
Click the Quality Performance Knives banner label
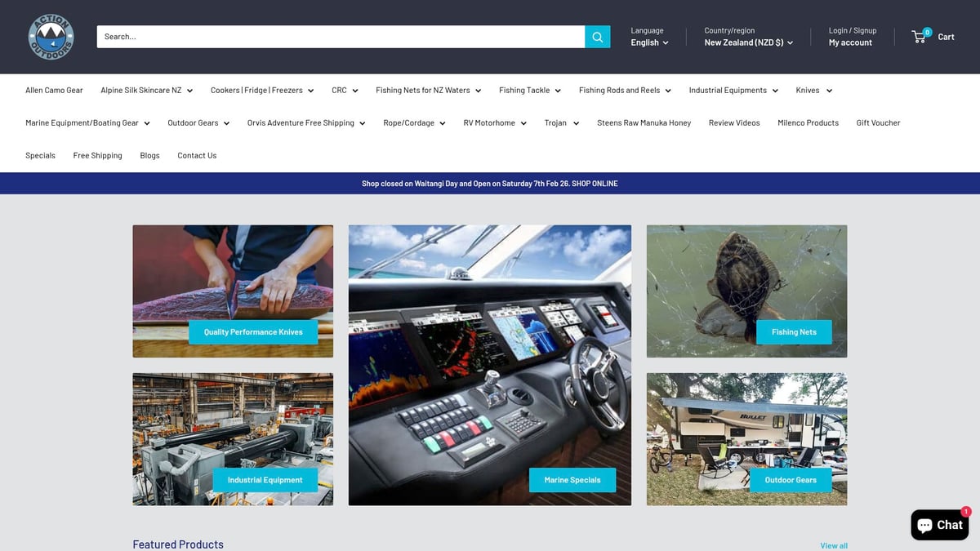[253, 331]
